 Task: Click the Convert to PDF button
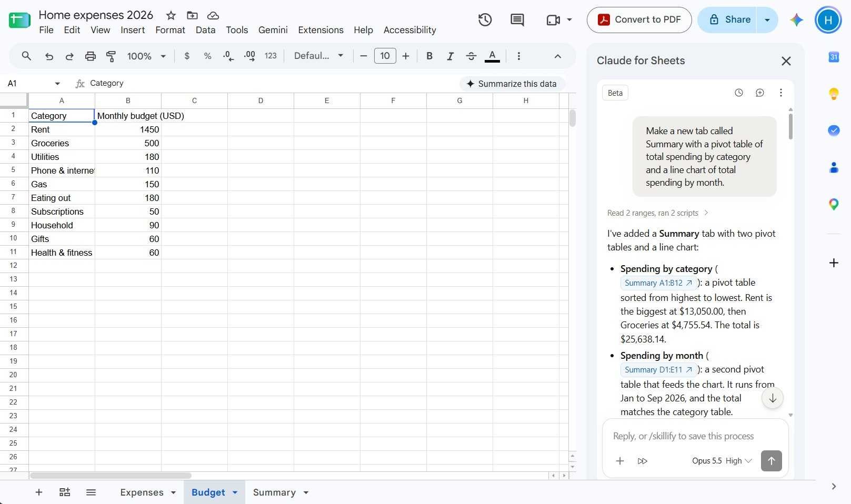(x=639, y=20)
